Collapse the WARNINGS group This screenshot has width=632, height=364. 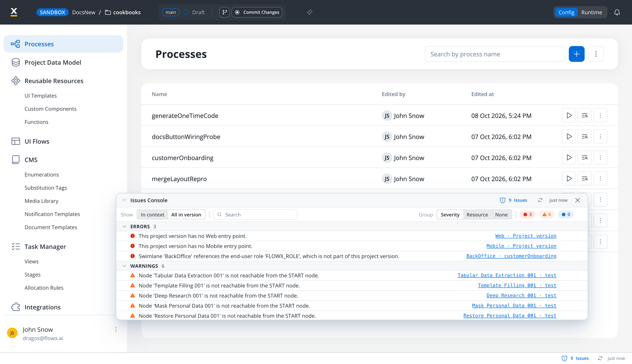click(124, 266)
